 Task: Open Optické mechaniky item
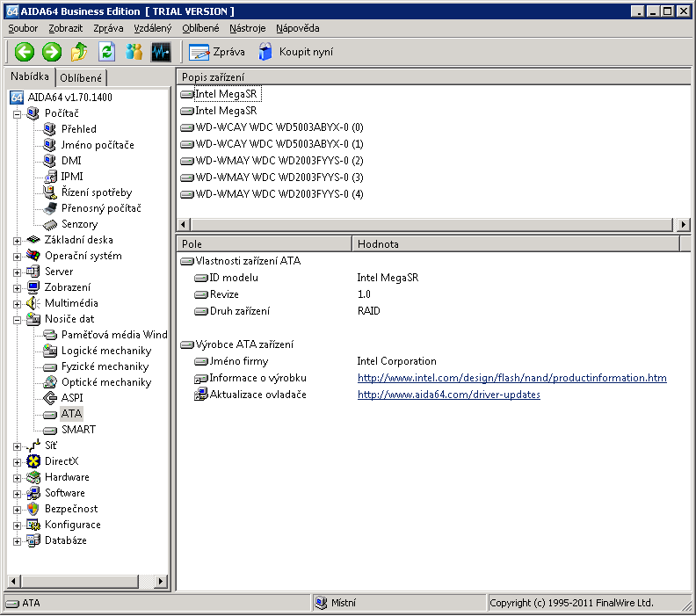point(106,382)
